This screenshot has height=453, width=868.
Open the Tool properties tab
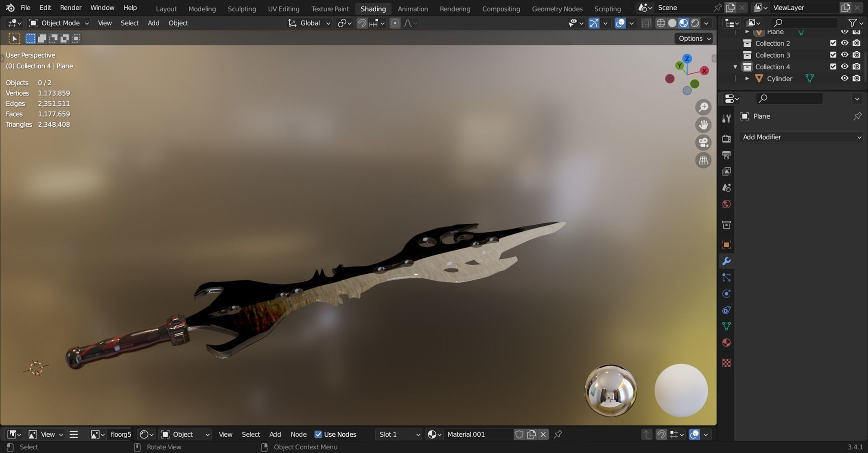tap(726, 119)
